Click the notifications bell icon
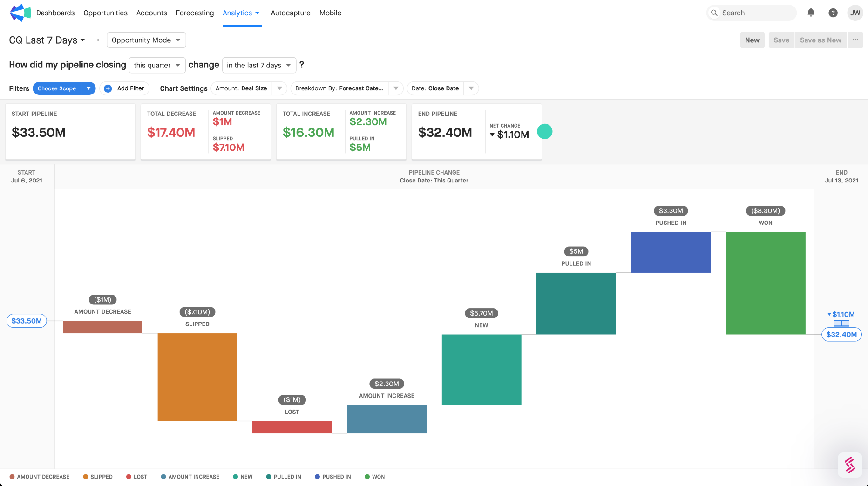The height and width of the screenshot is (486, 868). [811, 13]
